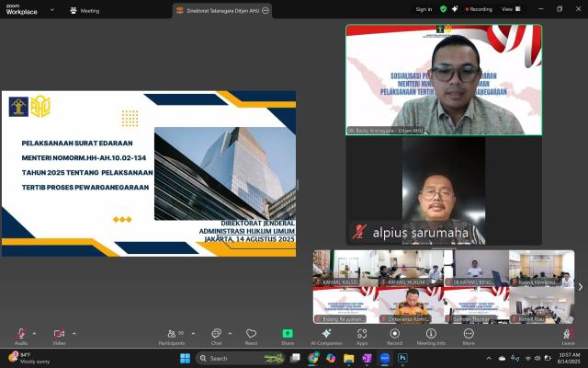The width and height of the screenshot is (588, 368).
Task: Open AI Companion
Action: (326, 335)
